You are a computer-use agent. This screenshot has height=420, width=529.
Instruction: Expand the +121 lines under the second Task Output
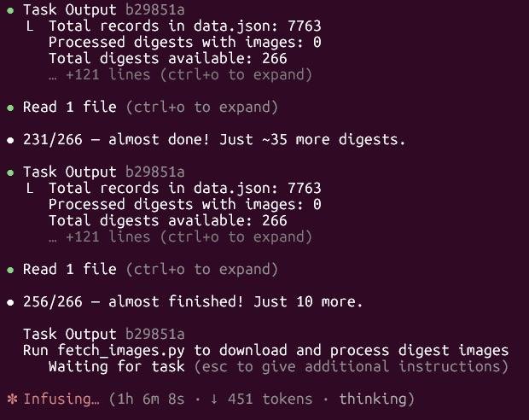pyautogui.click(x=180, y=236)
